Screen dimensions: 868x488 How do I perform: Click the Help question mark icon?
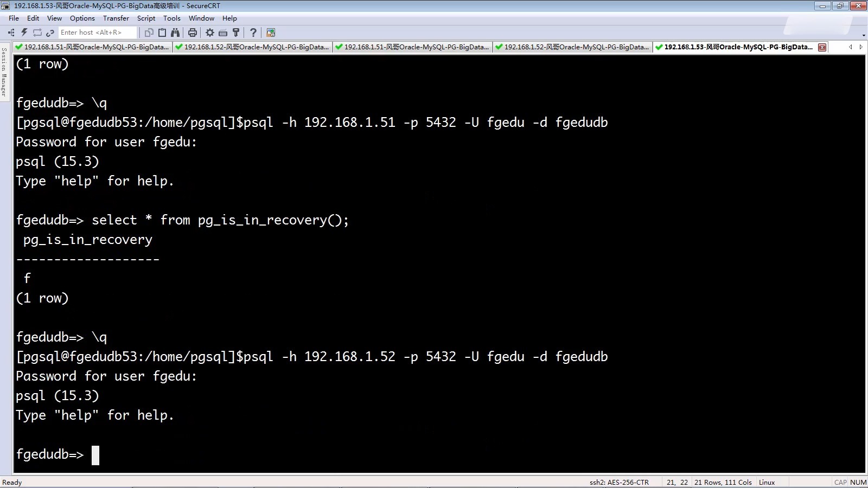tap(253, 33)
